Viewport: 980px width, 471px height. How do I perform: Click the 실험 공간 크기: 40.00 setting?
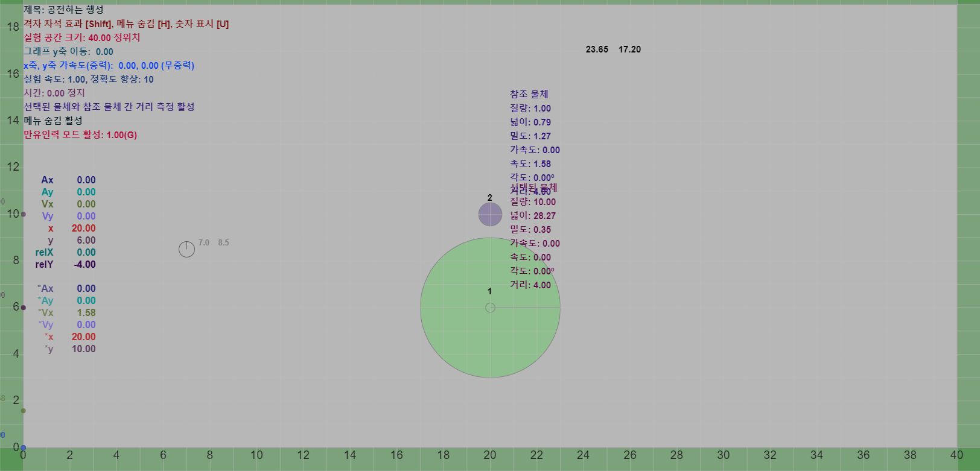click(81, 37)
